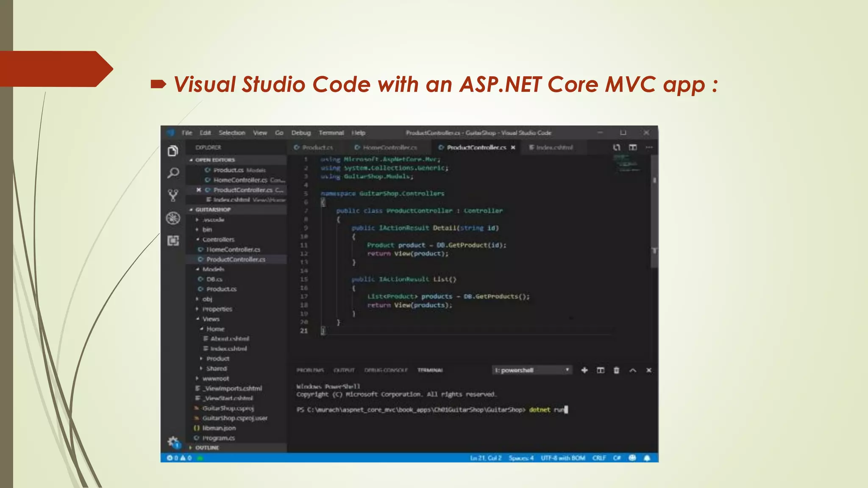Screen dimensions: 868x488
Task: Open the Explorer view icon
Action: [x=173, y=151]
